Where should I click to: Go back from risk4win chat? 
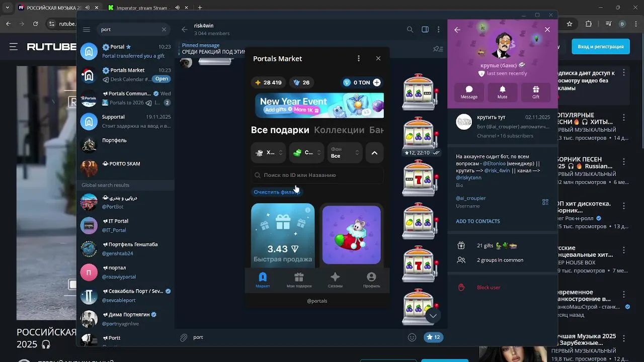coord(185,30)
